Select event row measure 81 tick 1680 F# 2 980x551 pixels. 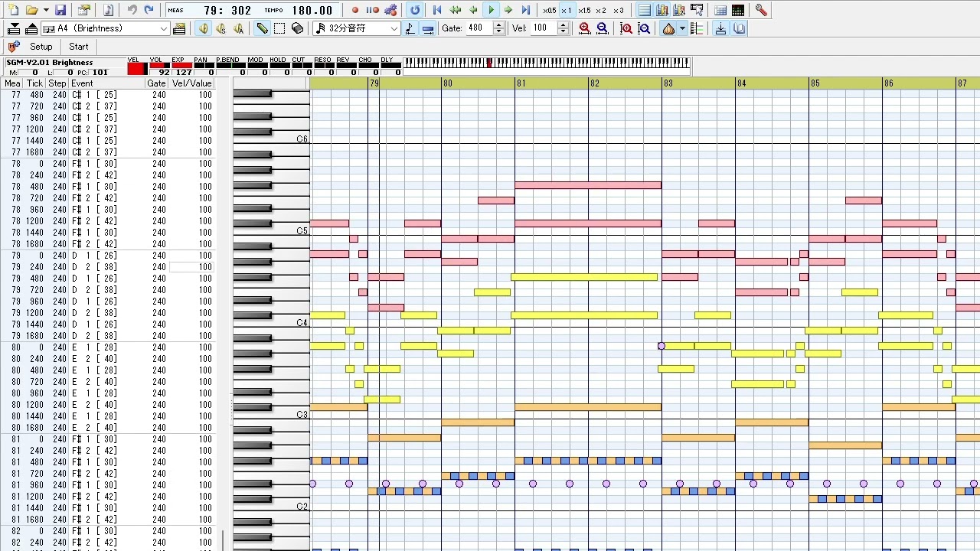coord(109,520)
